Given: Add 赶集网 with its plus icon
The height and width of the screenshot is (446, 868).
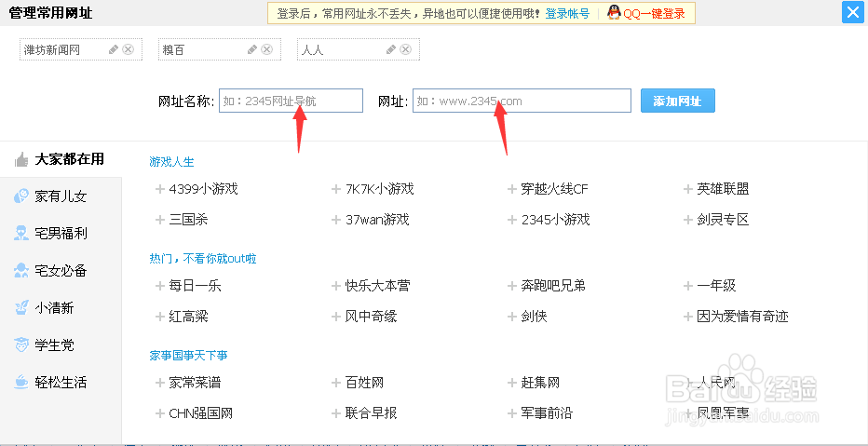Looking at the screenshot, I should 512,383.
